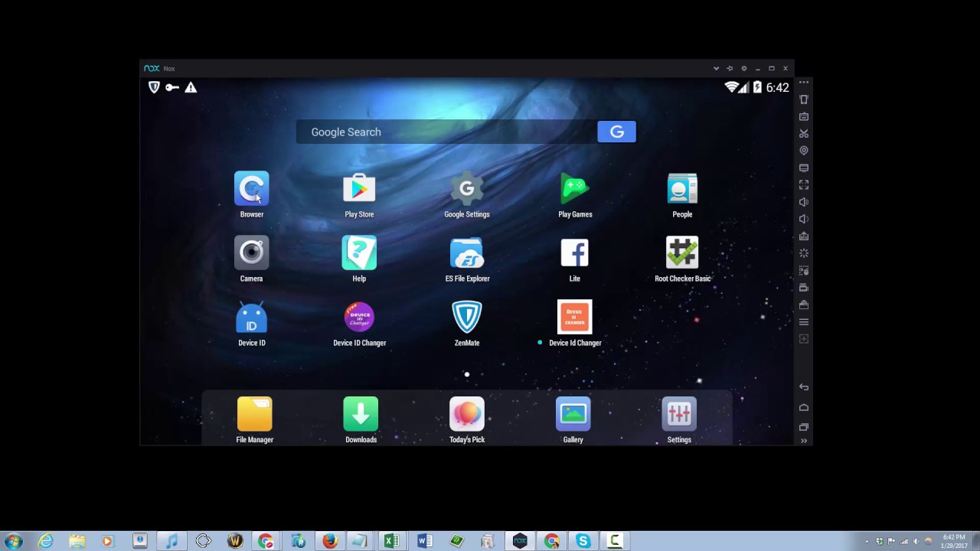Image resolution: width=980 pixels, height=551 pixels.
Task: Click Nox sidebar loading-spinner icon
Action: pos(804,253)
